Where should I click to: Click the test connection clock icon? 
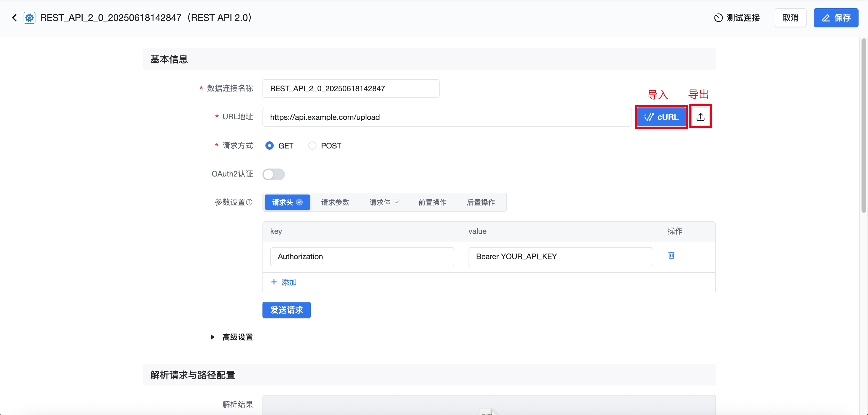(718, 18)
